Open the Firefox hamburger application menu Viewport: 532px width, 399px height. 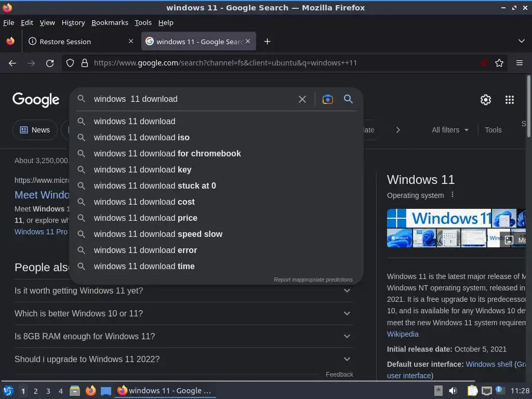tap(520, 63)
